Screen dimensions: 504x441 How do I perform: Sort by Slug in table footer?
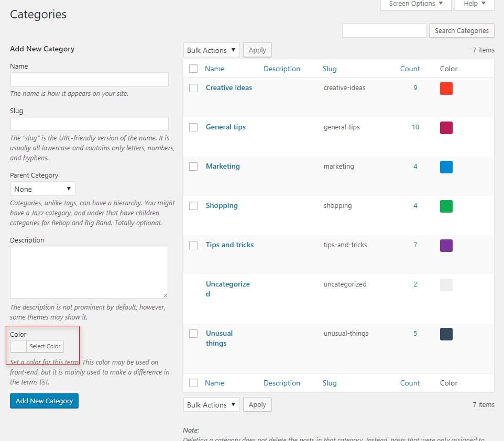pos(330,383)
